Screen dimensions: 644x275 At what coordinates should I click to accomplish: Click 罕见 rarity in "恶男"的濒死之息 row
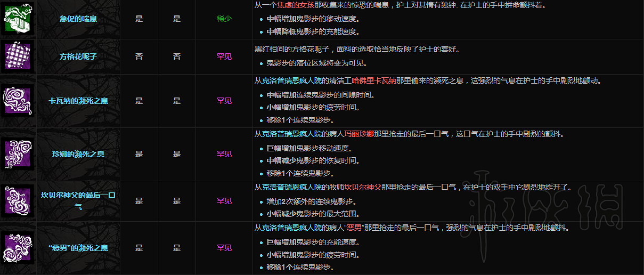point(224,248)
